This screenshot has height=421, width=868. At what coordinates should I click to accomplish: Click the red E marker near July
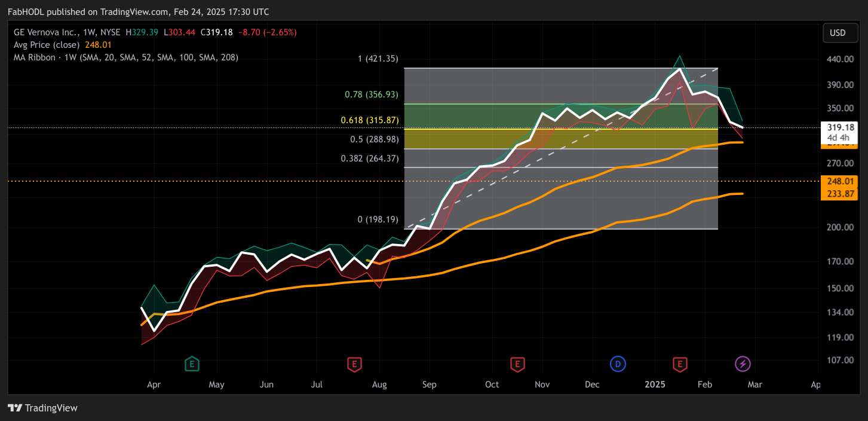coord(354,363)
